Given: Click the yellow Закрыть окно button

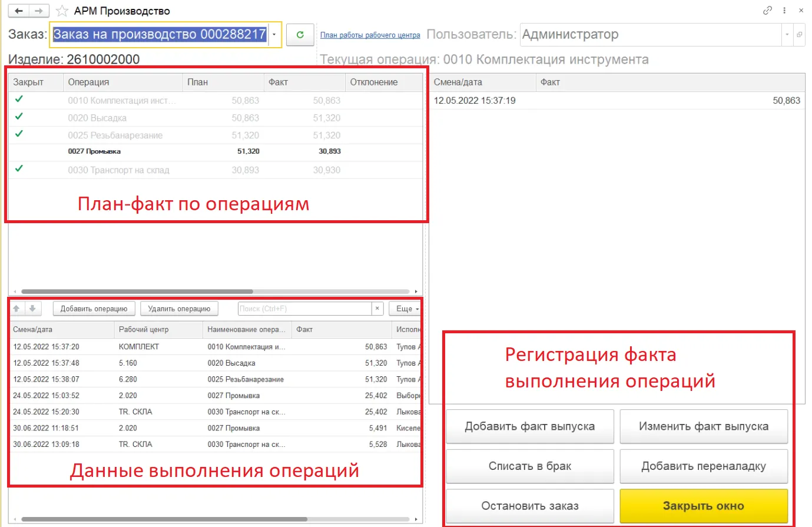Looking at the screenshot, I should click(703, 506).
